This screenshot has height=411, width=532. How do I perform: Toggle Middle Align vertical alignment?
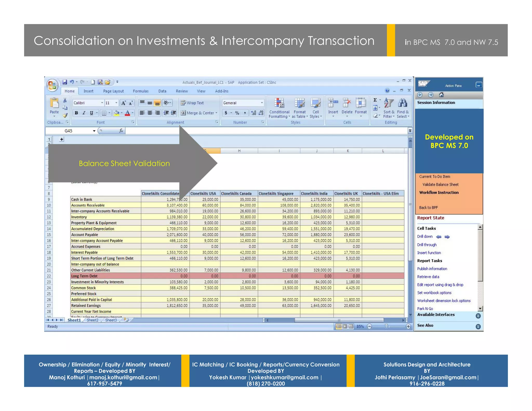pos(150,103)
